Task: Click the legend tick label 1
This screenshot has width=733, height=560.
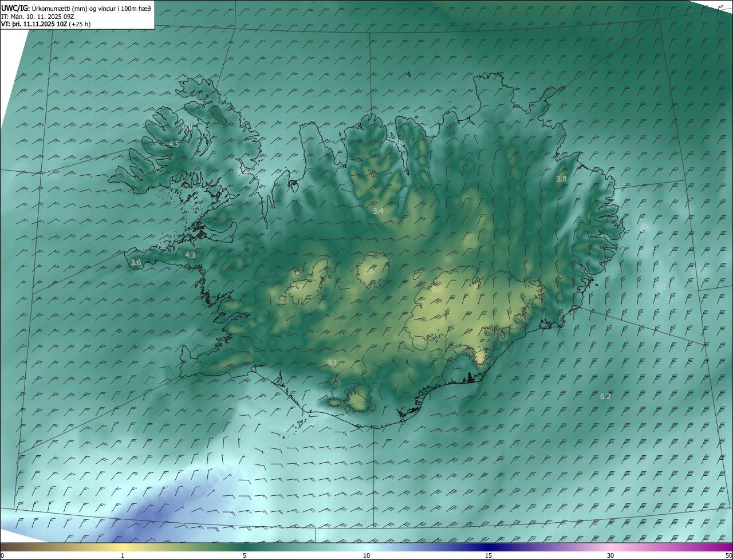Action: click(123, 556)
